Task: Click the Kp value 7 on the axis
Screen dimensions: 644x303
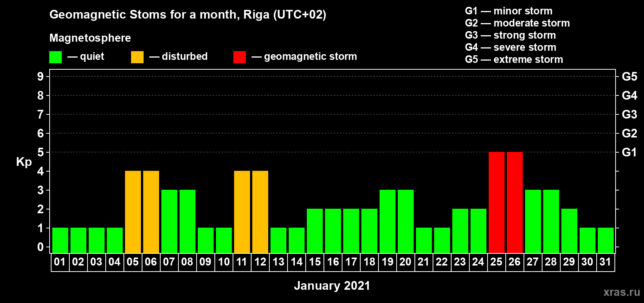Action: click(41, 114)
